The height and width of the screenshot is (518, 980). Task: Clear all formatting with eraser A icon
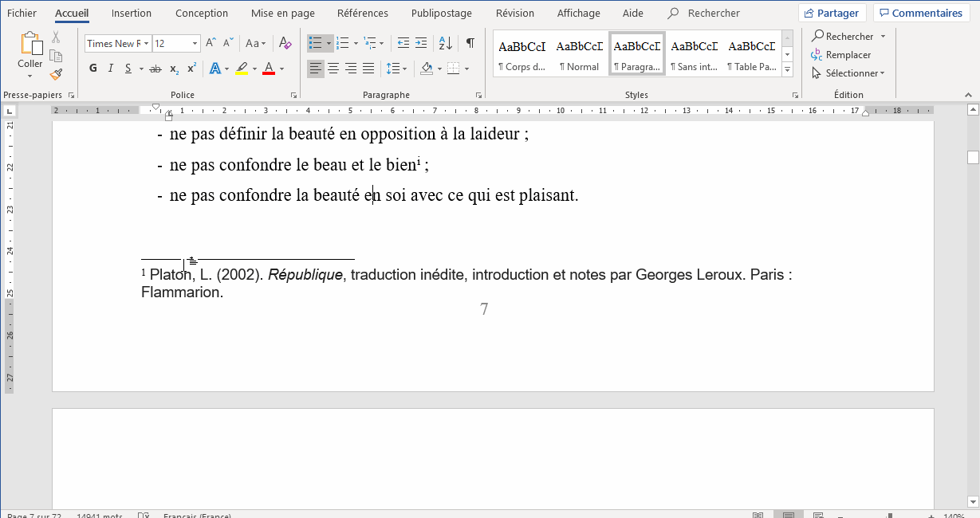[285, 43]
